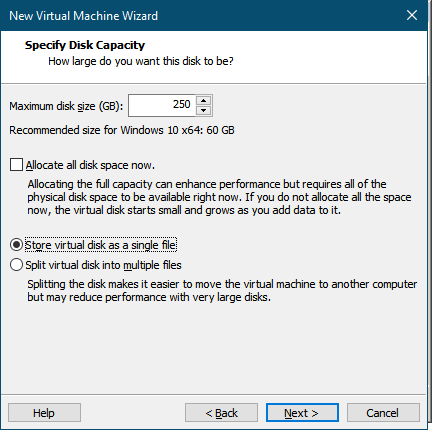Focus the Maximum disk size value field

[x=162, y=105]
